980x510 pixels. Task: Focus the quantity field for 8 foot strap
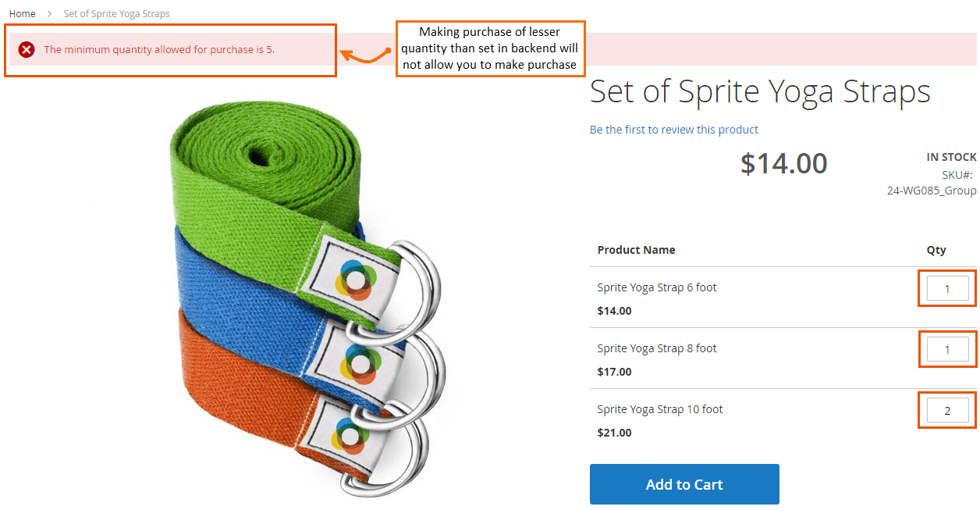[947, 349]
